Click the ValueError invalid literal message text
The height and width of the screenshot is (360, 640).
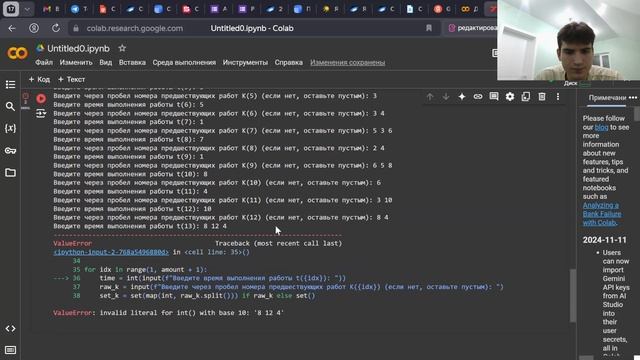click(x=168, y=313)
